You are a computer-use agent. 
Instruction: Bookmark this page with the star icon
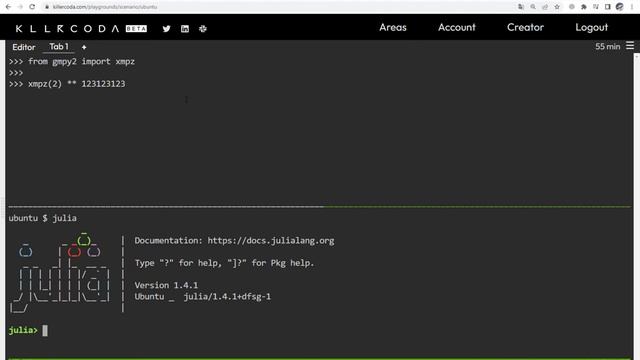point(557,7)
